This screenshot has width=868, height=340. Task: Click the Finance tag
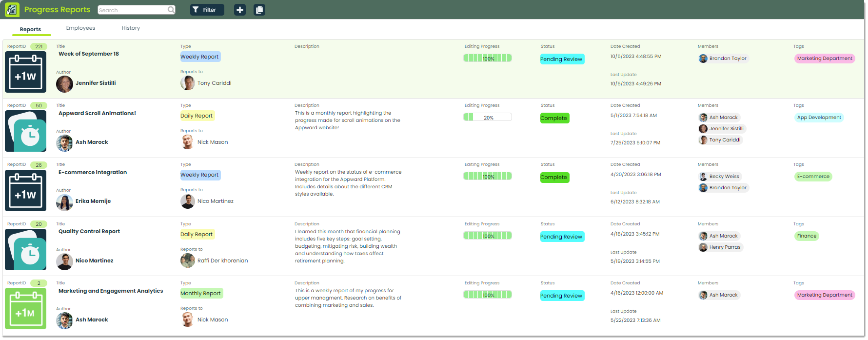pyautogui.click(x=807, y=236)
